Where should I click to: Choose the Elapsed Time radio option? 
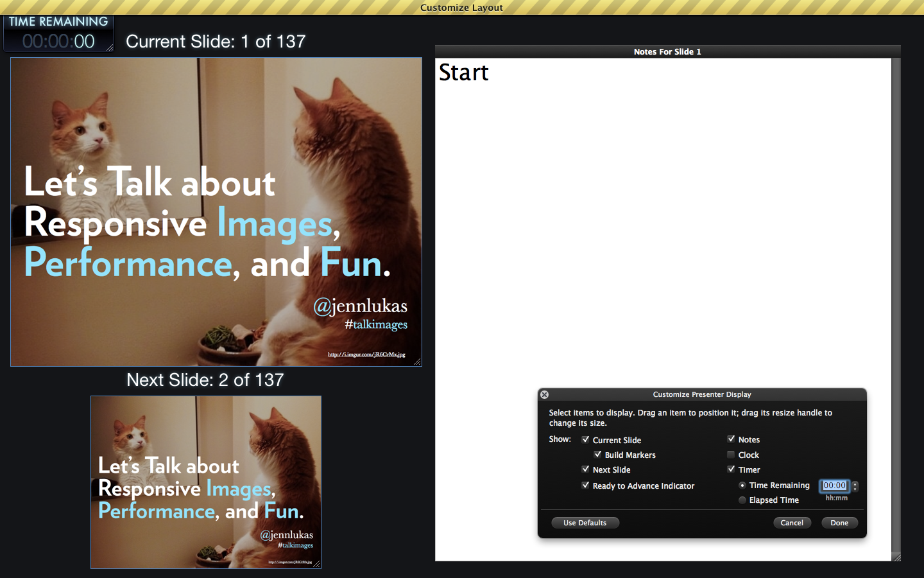tap(742, 500)
